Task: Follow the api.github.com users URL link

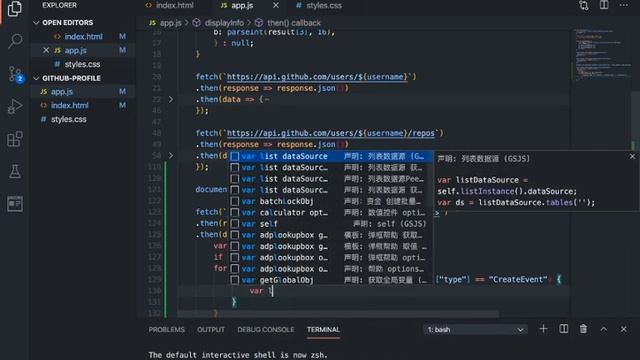Action: click(x=317, y=77)
